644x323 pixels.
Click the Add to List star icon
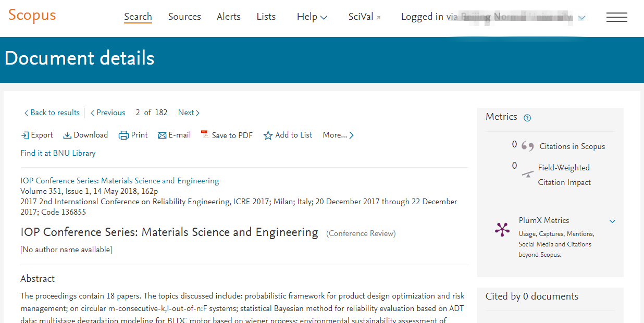[268, 135]
